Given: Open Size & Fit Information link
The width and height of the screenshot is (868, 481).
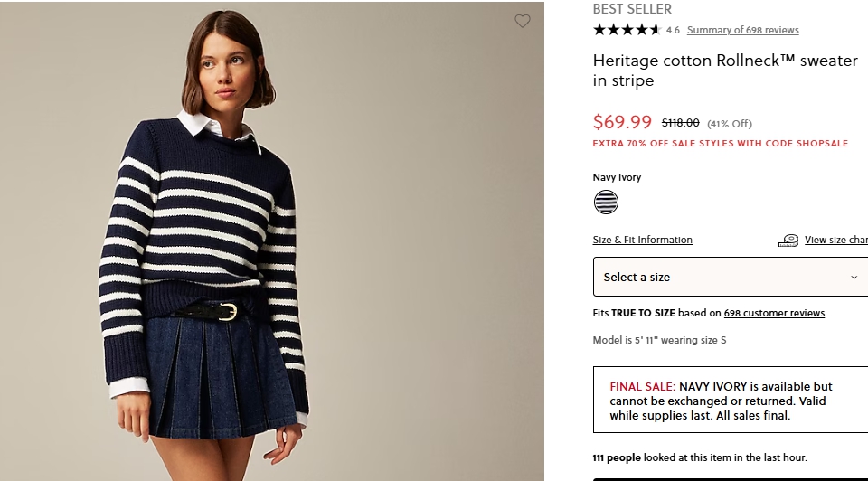Looking at the screenshot, I should (x=642, y=240).
